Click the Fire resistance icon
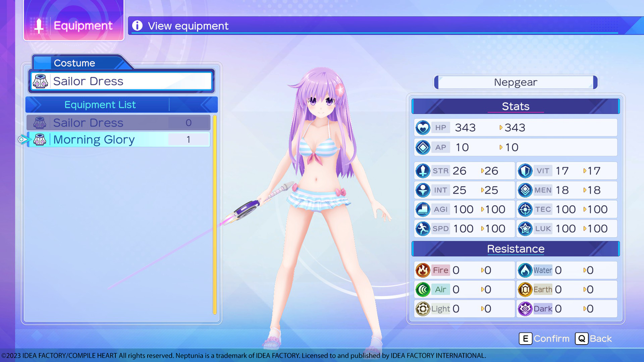 [x=423, y=270]
